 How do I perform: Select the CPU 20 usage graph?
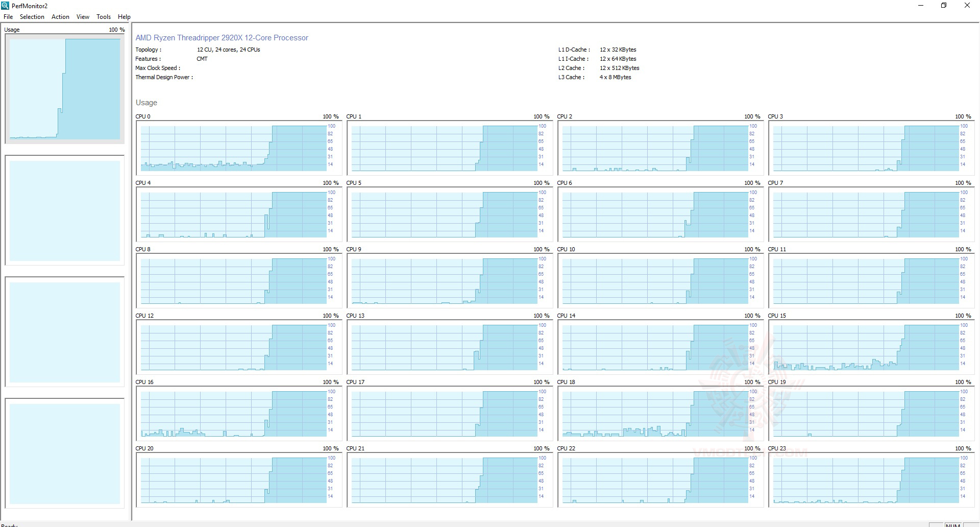(x=239, y=480)
